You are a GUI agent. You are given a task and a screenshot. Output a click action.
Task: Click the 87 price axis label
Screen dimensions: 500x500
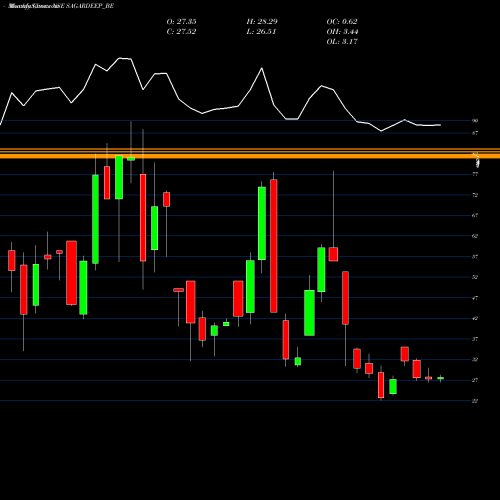(x=475, y=133)
